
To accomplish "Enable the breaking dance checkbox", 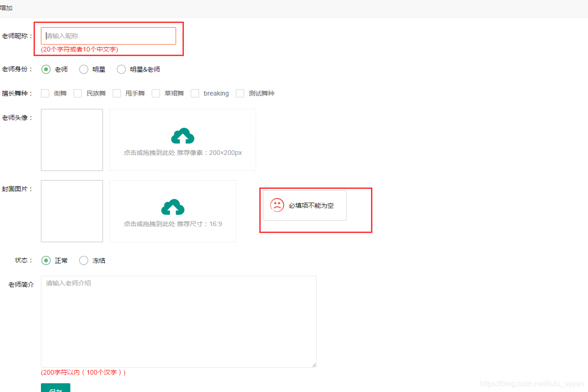I will 194,93.
